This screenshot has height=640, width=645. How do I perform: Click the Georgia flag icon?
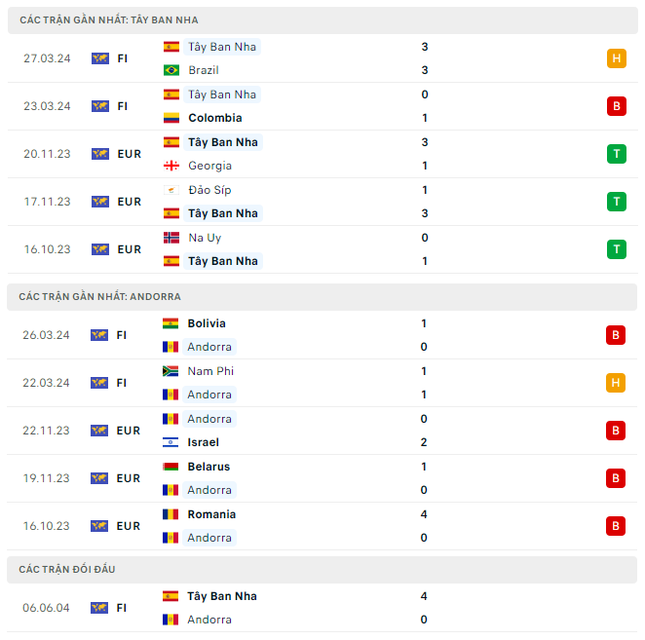click(x=171, y=166)
